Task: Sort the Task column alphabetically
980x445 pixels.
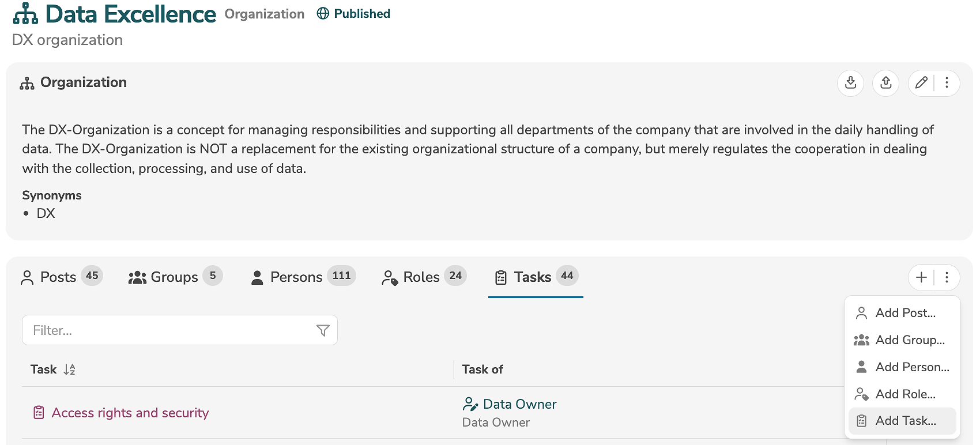Action: tap(69, 369)
